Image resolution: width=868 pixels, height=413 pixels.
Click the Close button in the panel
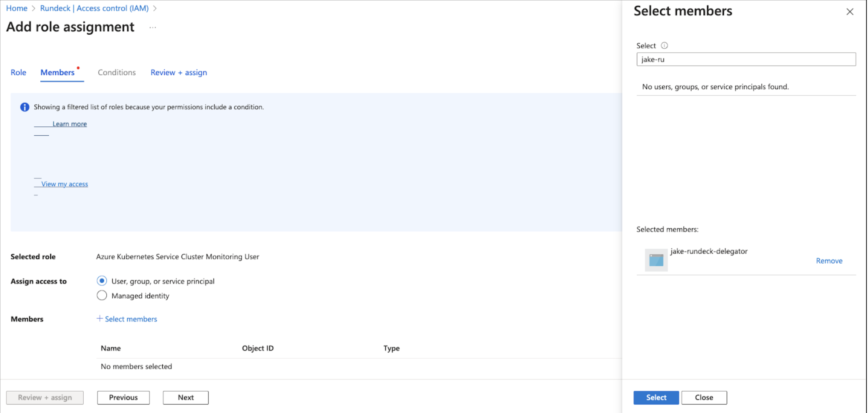click(x=704, y=397)
